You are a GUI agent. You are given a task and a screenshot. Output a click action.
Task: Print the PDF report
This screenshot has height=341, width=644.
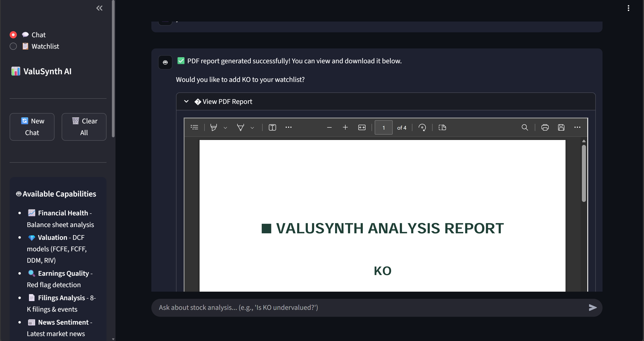pos(545,127)
